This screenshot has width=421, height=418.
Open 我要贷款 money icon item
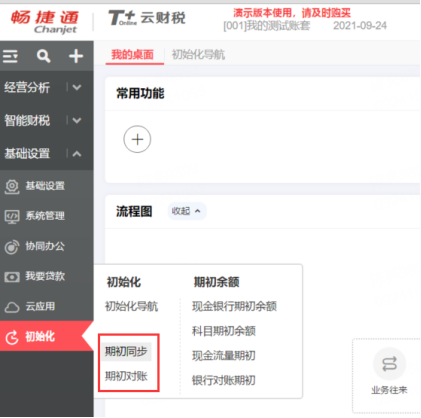[12, 277]
